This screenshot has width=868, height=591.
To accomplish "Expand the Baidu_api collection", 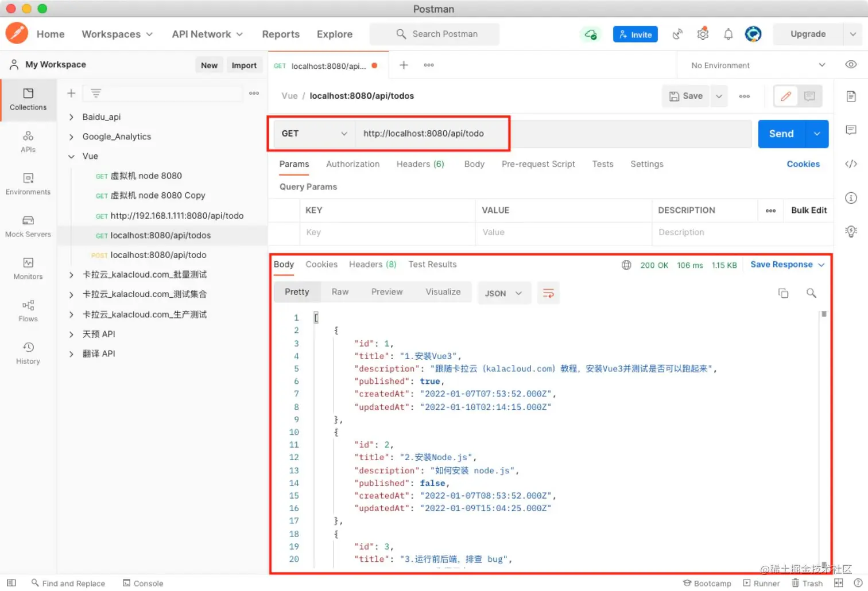I will coord(71,117).
